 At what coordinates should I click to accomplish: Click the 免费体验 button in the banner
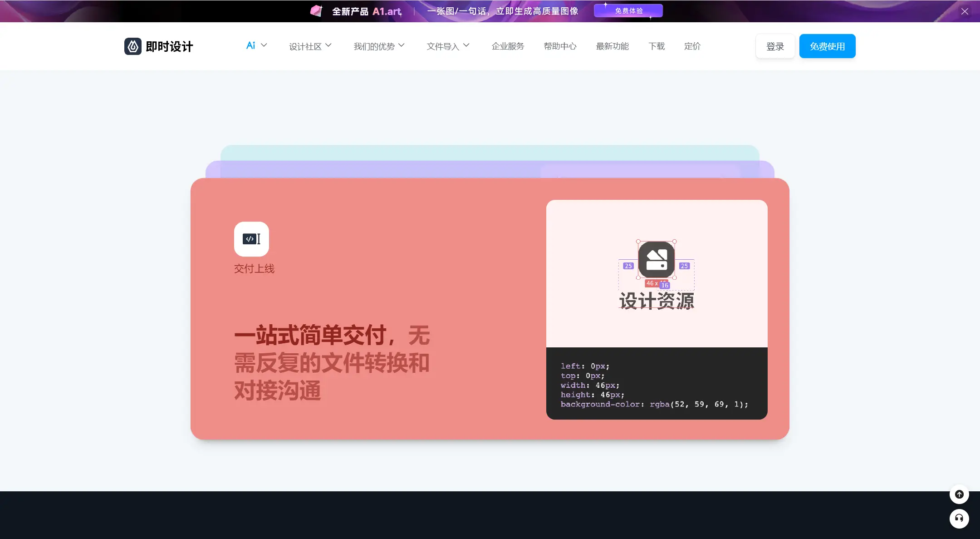[x=628, y=10]
